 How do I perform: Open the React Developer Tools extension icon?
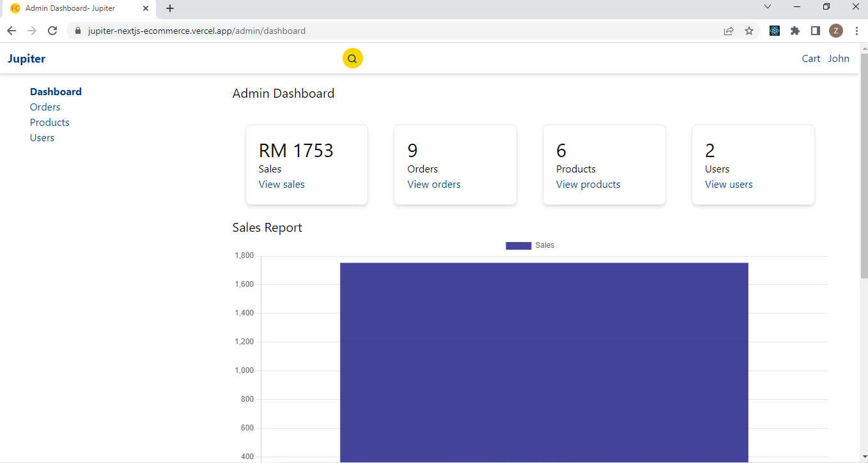(775, 31)
